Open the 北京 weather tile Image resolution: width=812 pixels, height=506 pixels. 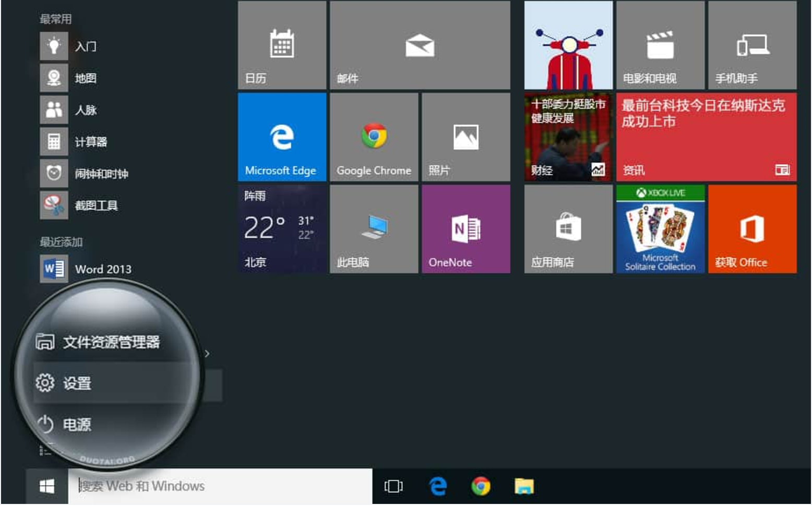[x=282, y=229]
